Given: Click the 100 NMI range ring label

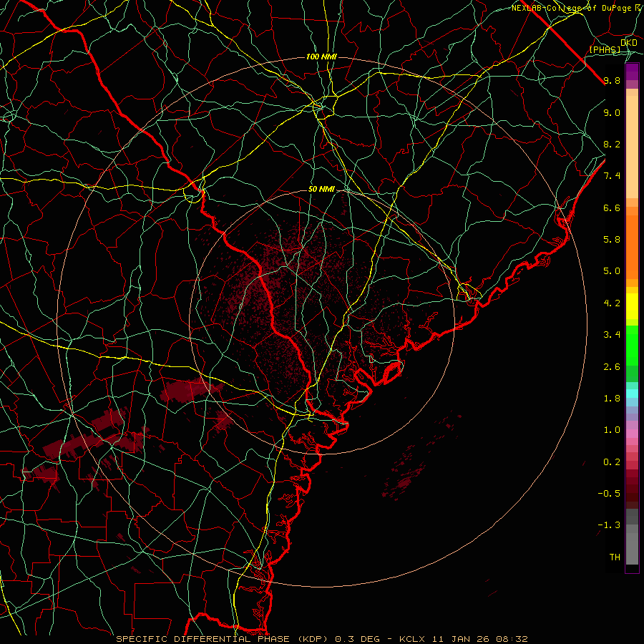Looking at the screenshot, I should pos(321,57).
